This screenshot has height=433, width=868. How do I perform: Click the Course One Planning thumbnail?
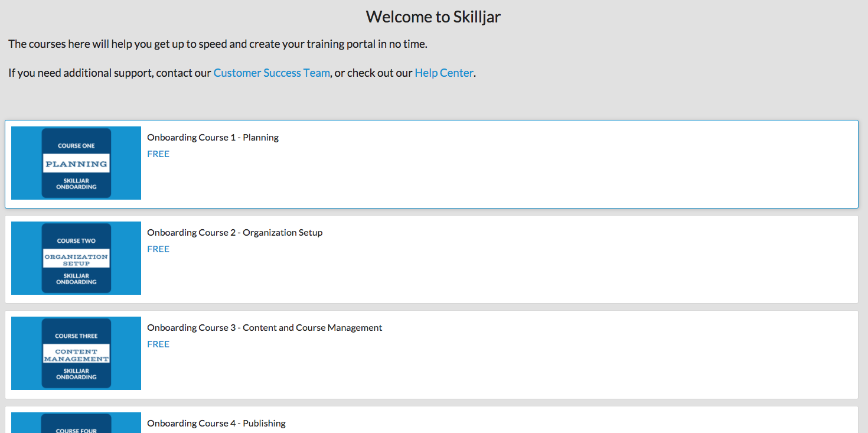(x=76, y=163)
